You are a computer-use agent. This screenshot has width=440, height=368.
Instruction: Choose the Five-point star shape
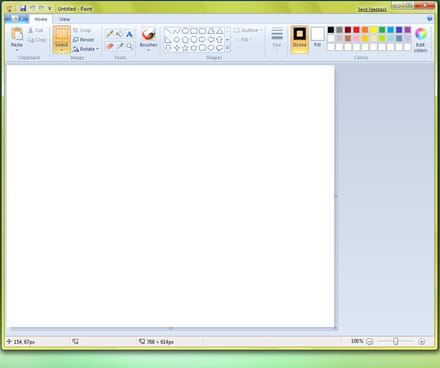(x=185, y=48)
